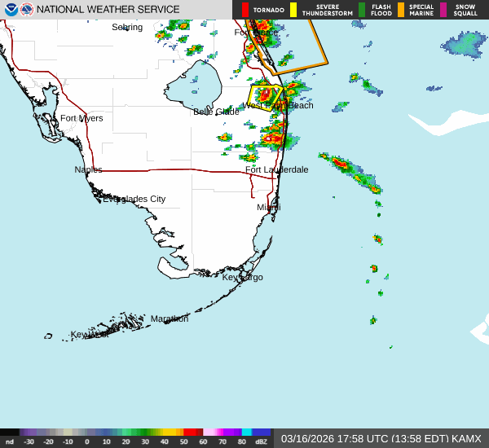Click the green Flash Flood legend swatch
The height and width of the screenshot is (448, 489).
[362, 10]
